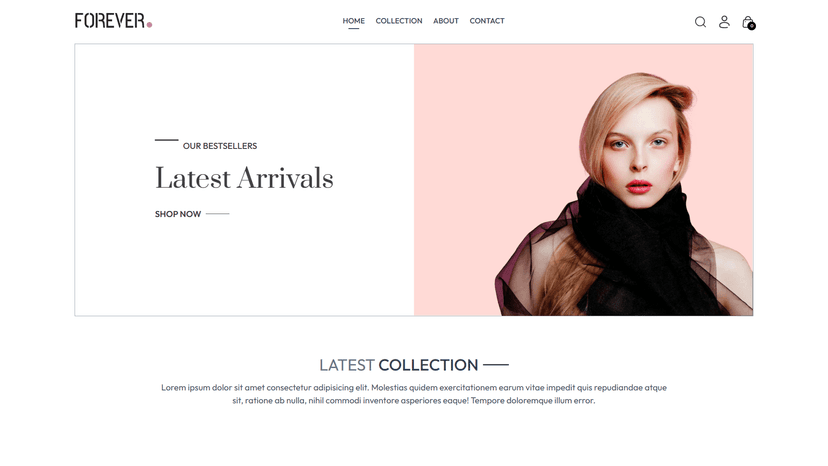
Task: Open the search magnifier icon
Action: [700, 22]
